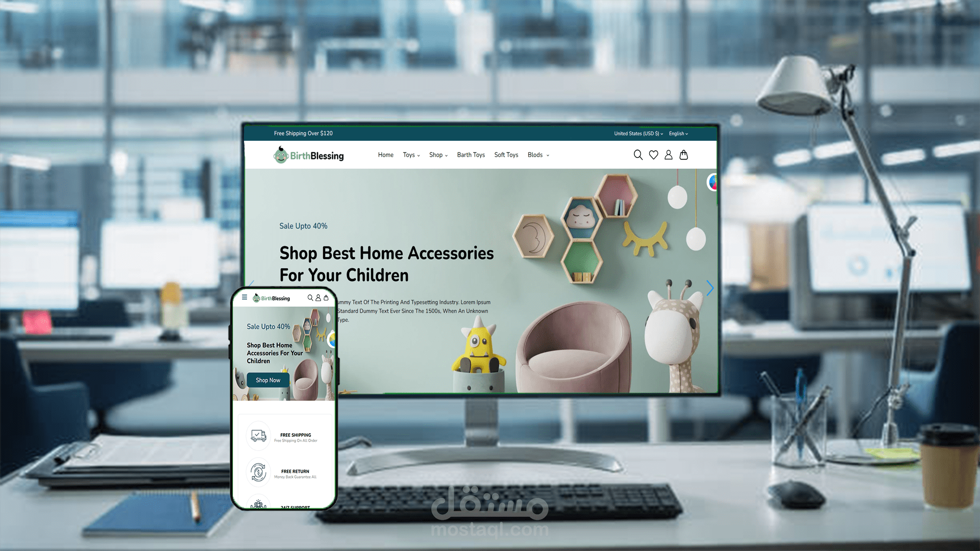Click the Shop Now button on mobile
The width and height of the screenshot is (980, 551).
pos(266,380)
